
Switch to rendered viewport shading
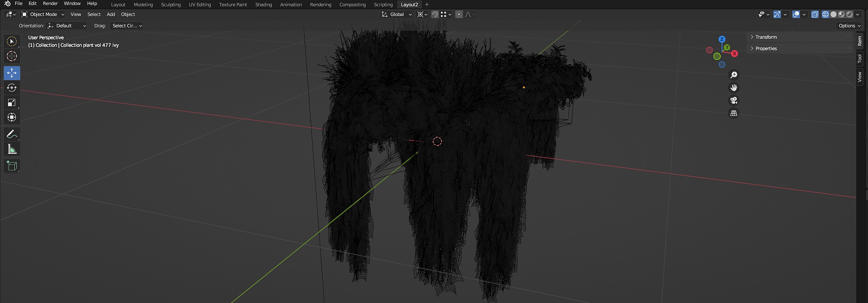[x=849, y=15]
